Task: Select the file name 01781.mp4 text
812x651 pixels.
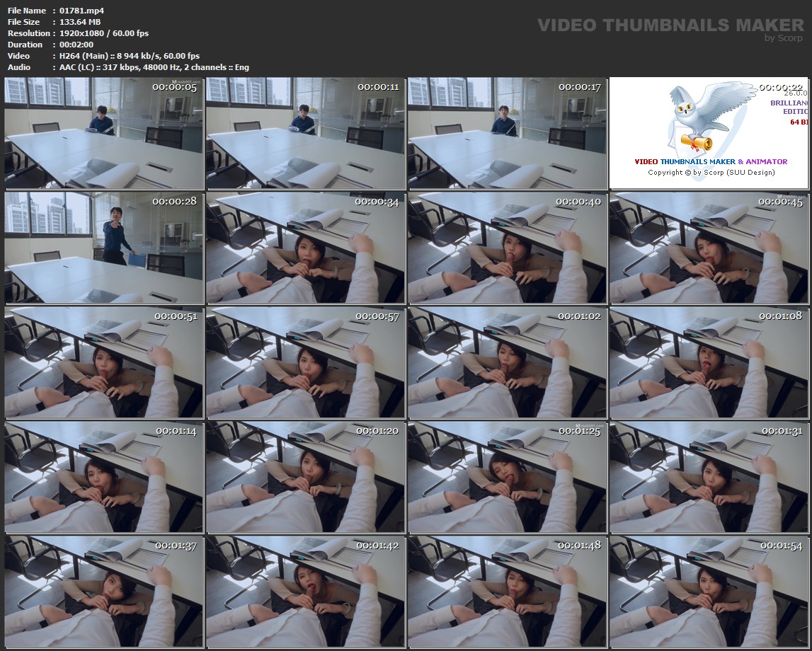Action: 81,11
